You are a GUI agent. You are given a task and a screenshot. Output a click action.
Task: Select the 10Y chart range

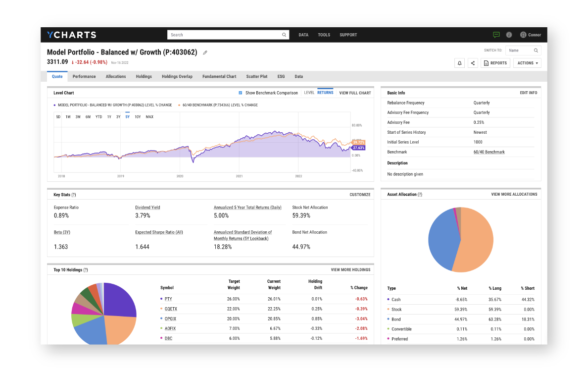[138, 117]
